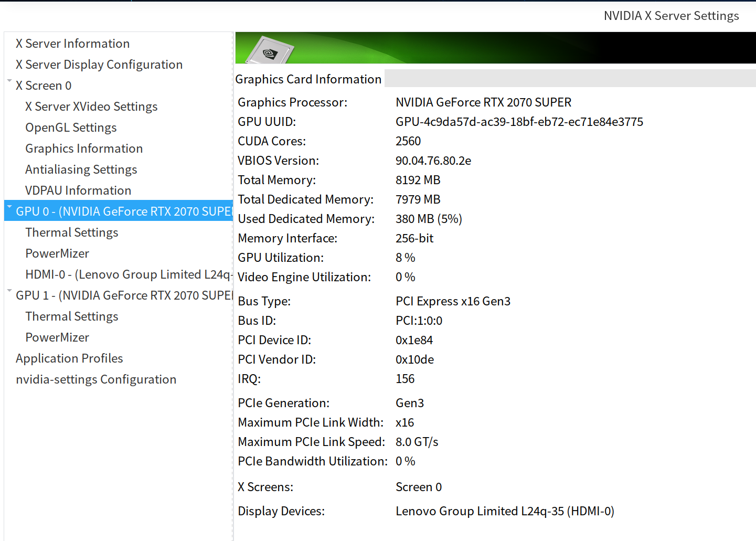Collapse the GPU 0 tree arrow
The image size is (756, 541).
coord(9,207)
